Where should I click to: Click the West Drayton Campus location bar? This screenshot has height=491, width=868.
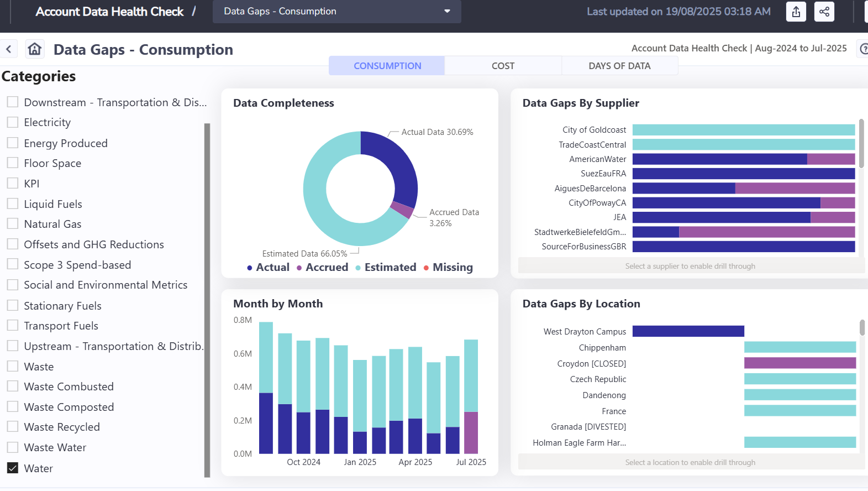pyautogui.click(x=688, y=331)
